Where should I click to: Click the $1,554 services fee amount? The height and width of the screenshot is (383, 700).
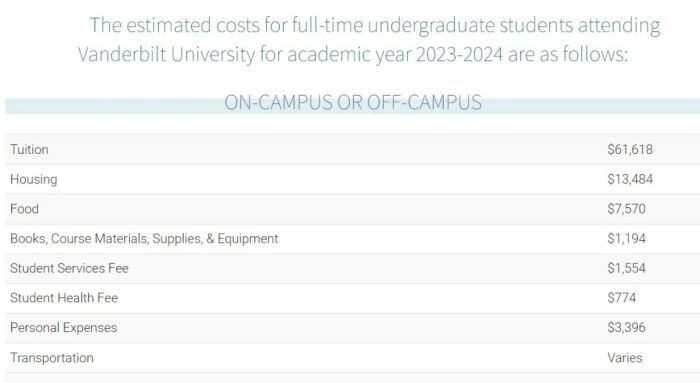(626, 268)
